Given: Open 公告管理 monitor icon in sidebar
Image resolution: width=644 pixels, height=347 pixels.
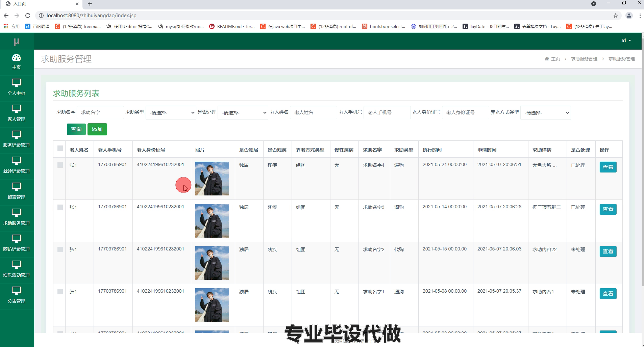Looking at the screenshot, I should click(16, 291).
